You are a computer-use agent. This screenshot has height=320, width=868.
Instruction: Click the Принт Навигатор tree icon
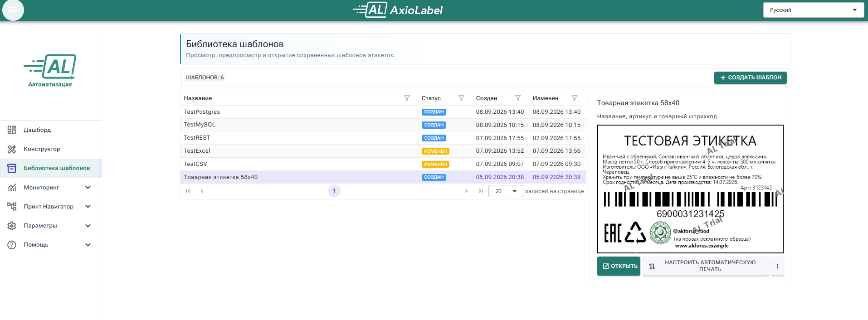click(x=12, y=206)
